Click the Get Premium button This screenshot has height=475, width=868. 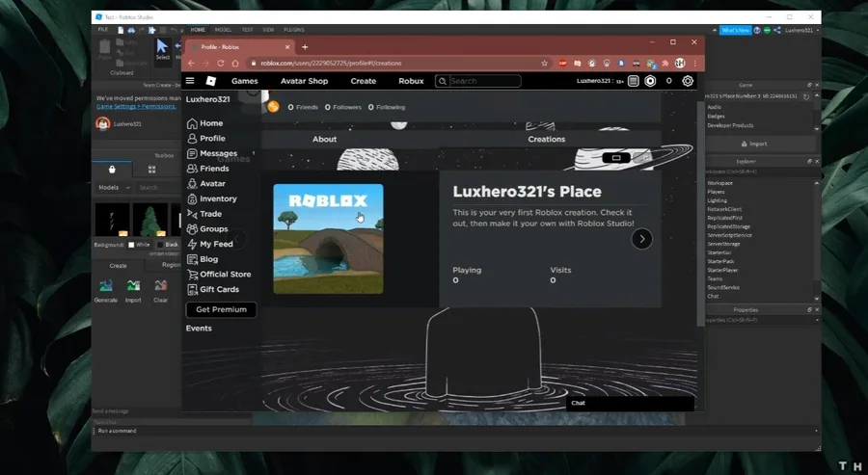[221, 309]
